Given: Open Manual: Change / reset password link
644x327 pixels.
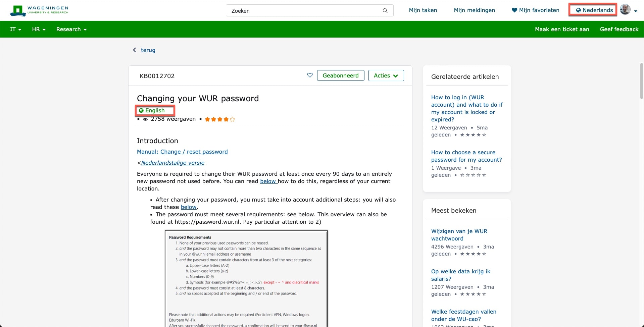Looking at the screenshot, I should coord(182,152).
